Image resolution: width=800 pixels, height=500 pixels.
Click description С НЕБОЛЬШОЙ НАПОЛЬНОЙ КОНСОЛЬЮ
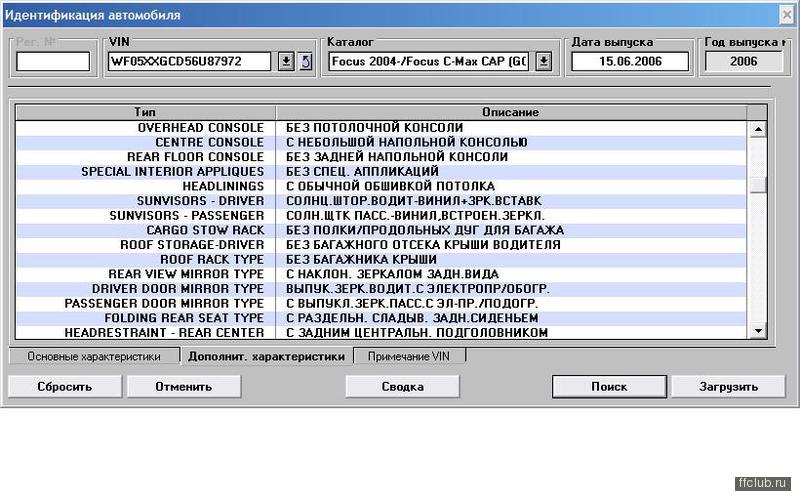407,142
